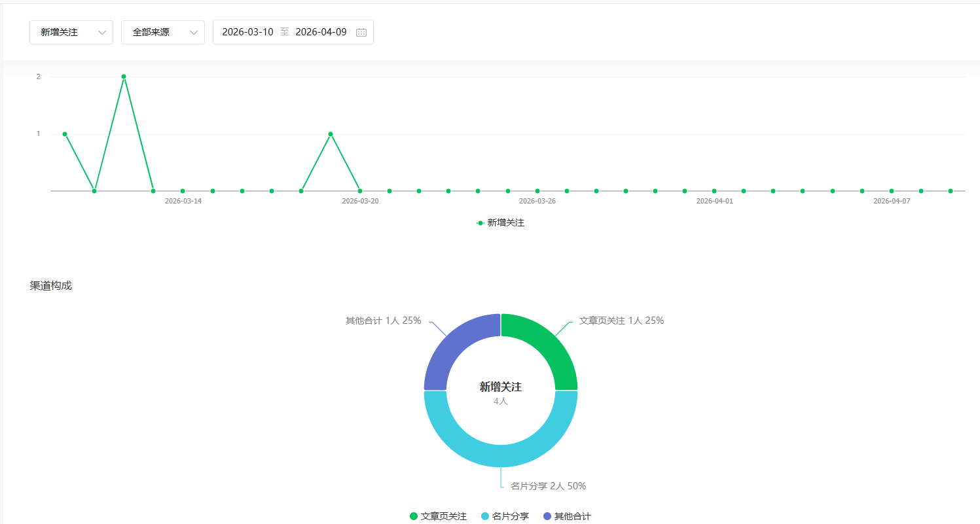Click the first data point on line chart
980x524 pixels.
click(65, 134)
